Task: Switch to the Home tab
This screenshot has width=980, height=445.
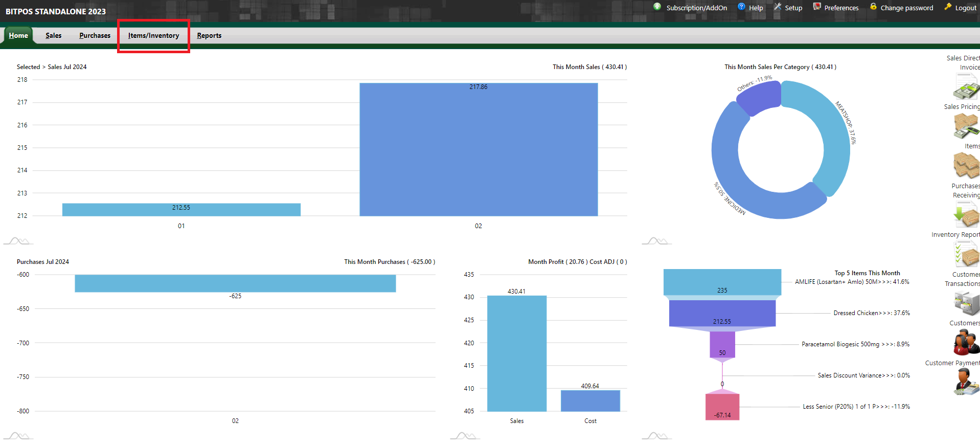Action: pos(18,35)
